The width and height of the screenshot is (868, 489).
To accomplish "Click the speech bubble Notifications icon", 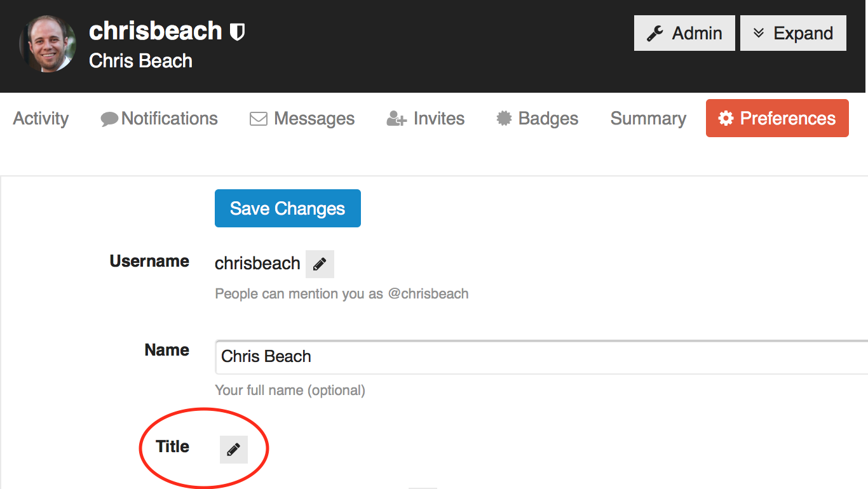I will click(109, 119).
